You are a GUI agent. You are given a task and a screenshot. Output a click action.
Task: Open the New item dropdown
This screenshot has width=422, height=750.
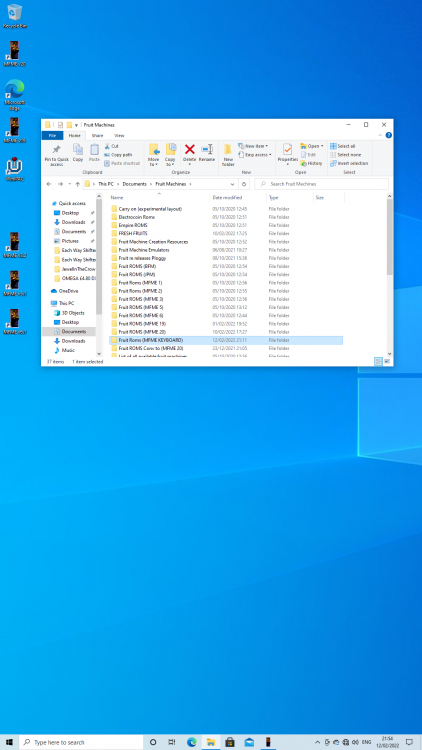[253, 146]
